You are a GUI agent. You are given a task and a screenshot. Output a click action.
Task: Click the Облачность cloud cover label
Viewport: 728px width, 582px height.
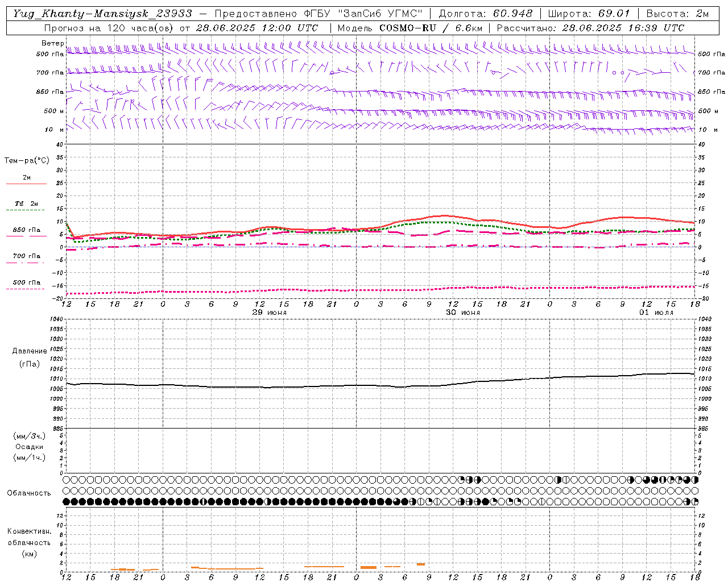pos(29,493)
